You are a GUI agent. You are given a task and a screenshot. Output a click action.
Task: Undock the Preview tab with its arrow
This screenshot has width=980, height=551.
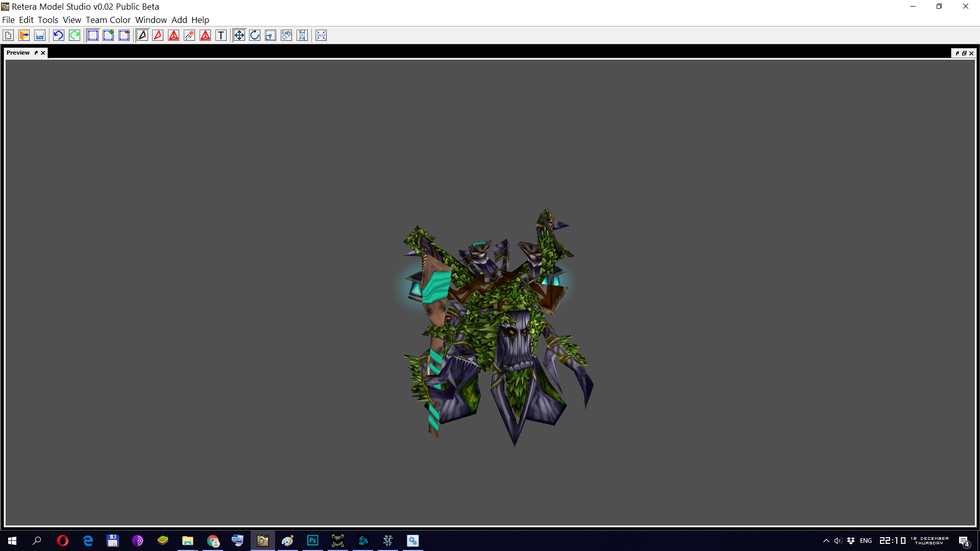click(x=36, y=53)
